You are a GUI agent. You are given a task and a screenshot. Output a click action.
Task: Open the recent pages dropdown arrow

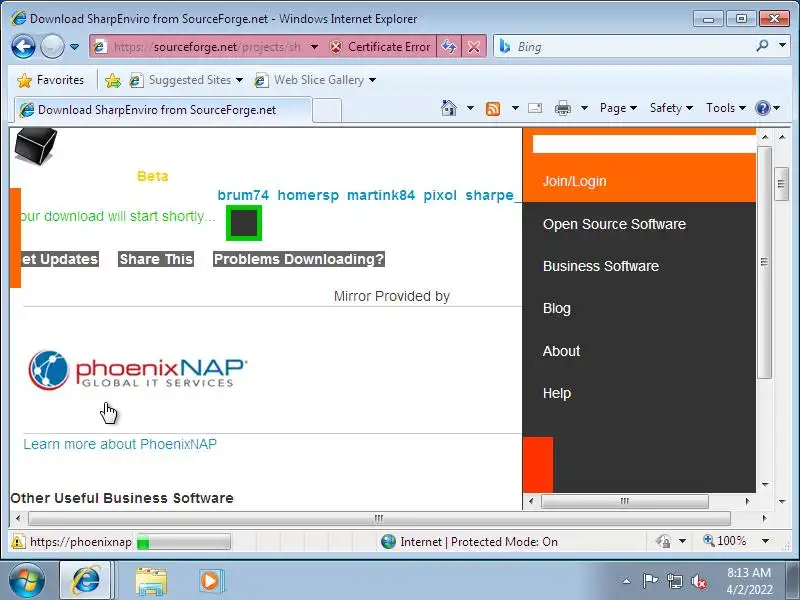pyautogui.click(x=74, y=47)
